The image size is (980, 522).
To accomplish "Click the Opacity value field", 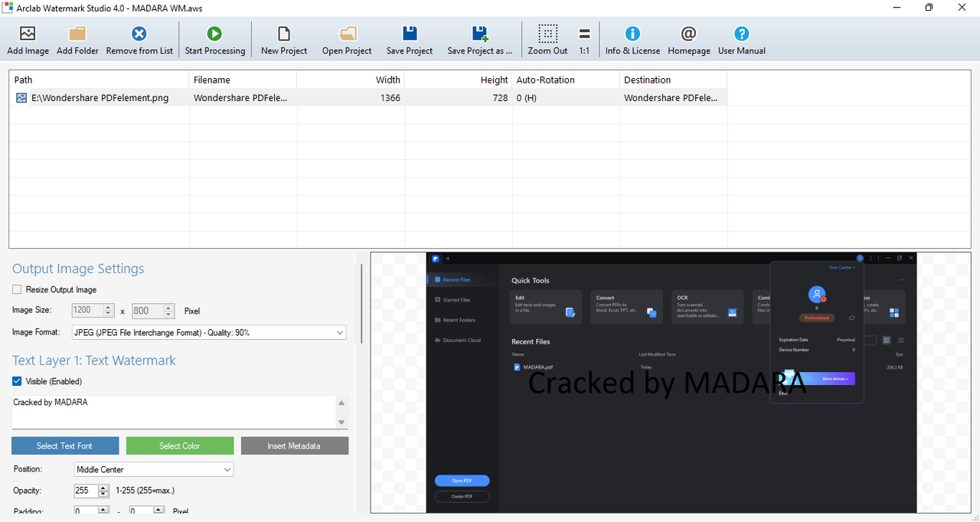I will click(x=86, y=491).
